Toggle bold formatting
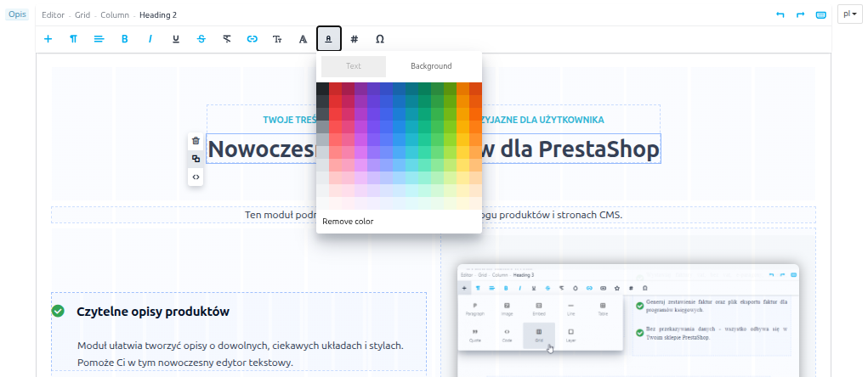Image resolution: width=868 pixels, height=377 pixels. coord(124,39)
